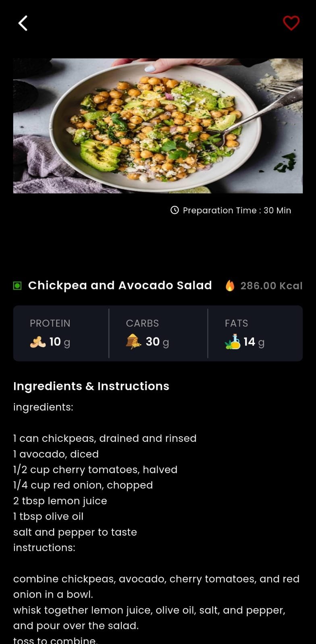
Task: Tap the flame calorie icon
Action: 230,286
